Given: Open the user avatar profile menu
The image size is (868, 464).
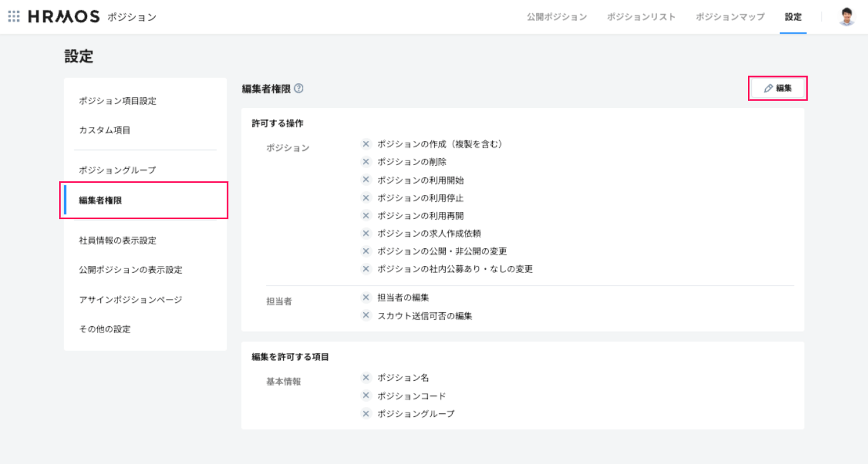Looking at the screenshot, I should point(846,17).
